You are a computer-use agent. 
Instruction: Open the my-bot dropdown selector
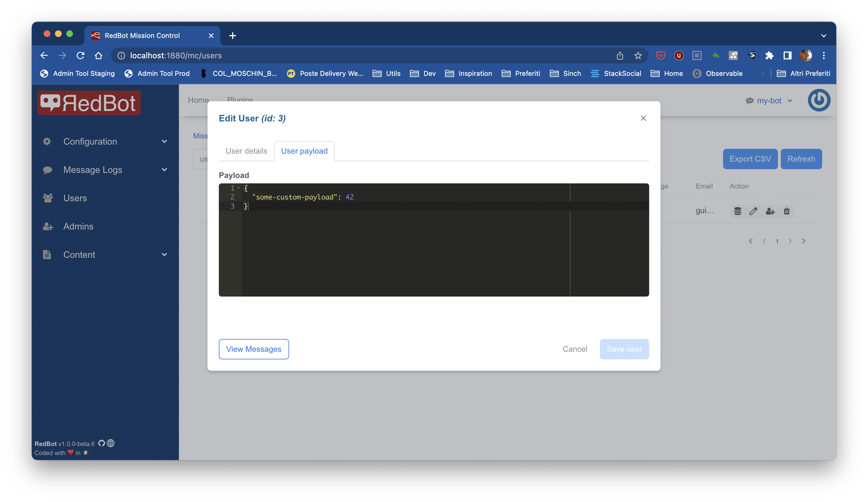(x=769, y=100)
